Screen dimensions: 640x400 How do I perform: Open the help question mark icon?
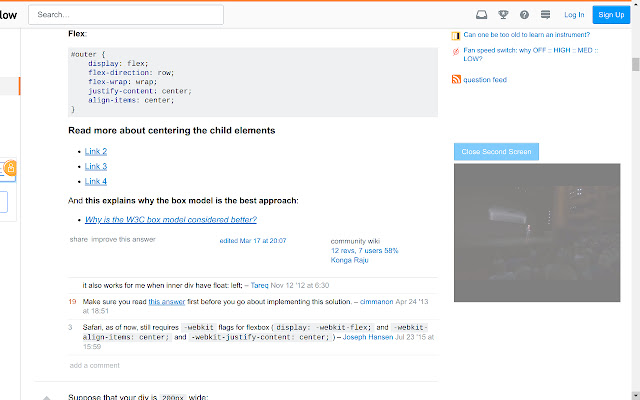pos(524,15)
